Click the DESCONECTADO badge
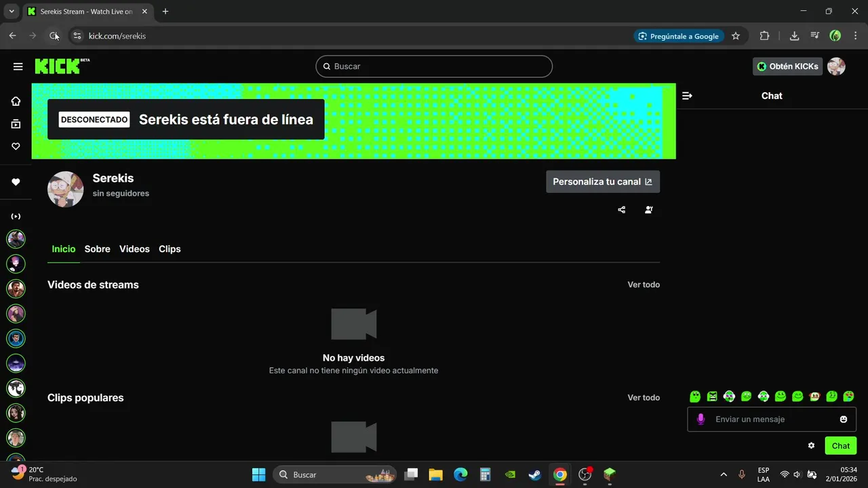 pos(94,120)
